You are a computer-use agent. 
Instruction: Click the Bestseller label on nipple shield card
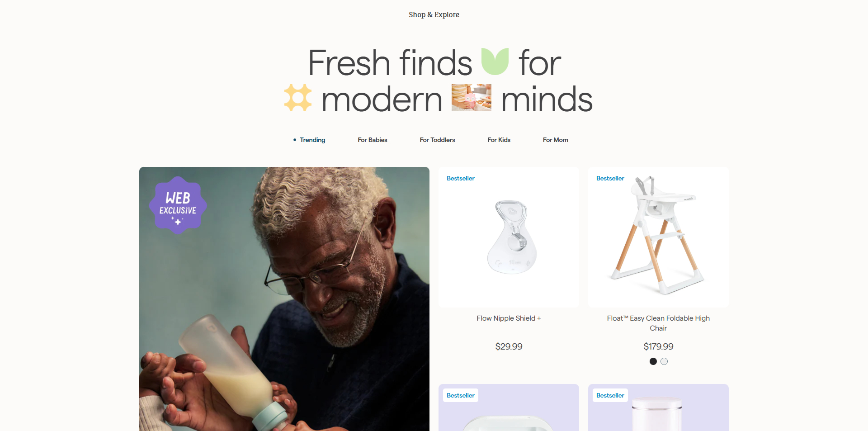click(461, 178)
